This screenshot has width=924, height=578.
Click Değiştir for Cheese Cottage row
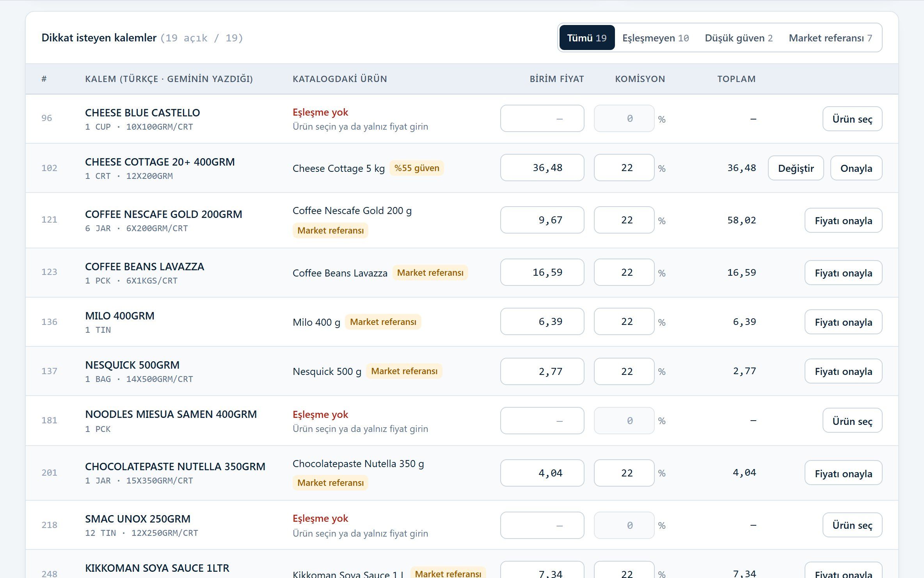coord(796,168)
